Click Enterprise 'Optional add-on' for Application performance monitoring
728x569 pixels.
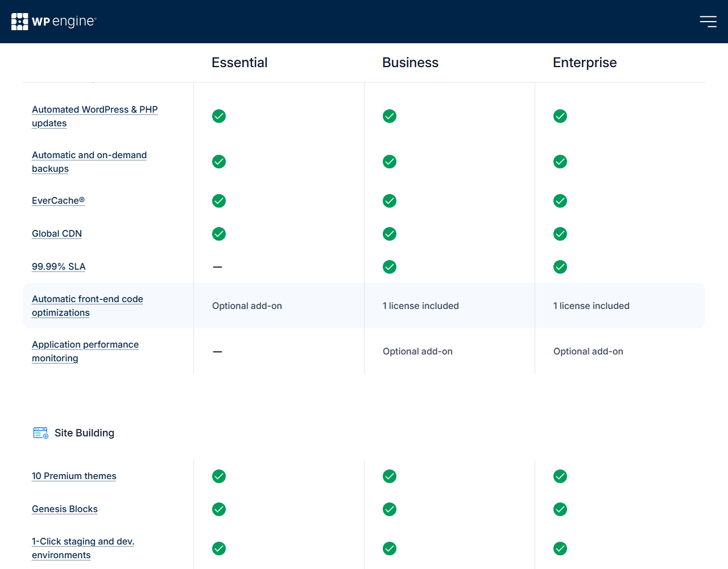[x=588, y=351]
